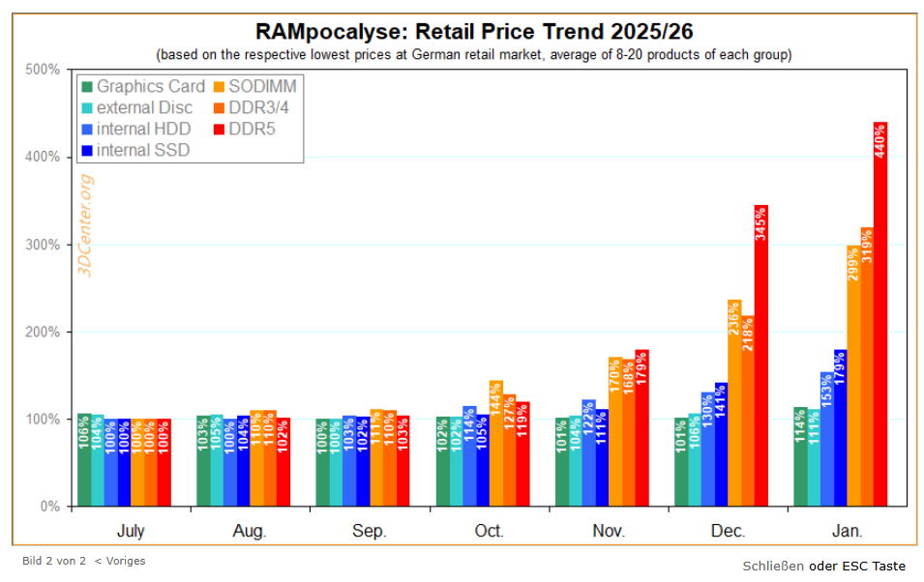Click the cyan external Disc legend swatch
The width and height of the screenshot is (924, 582).
click(x=87, y=108)
